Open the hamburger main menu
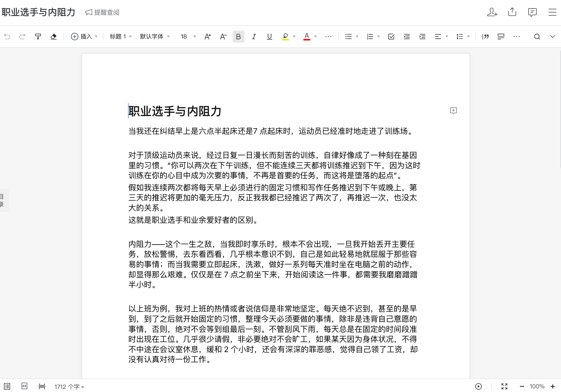The image size is (561, 392). pos(552,12)
